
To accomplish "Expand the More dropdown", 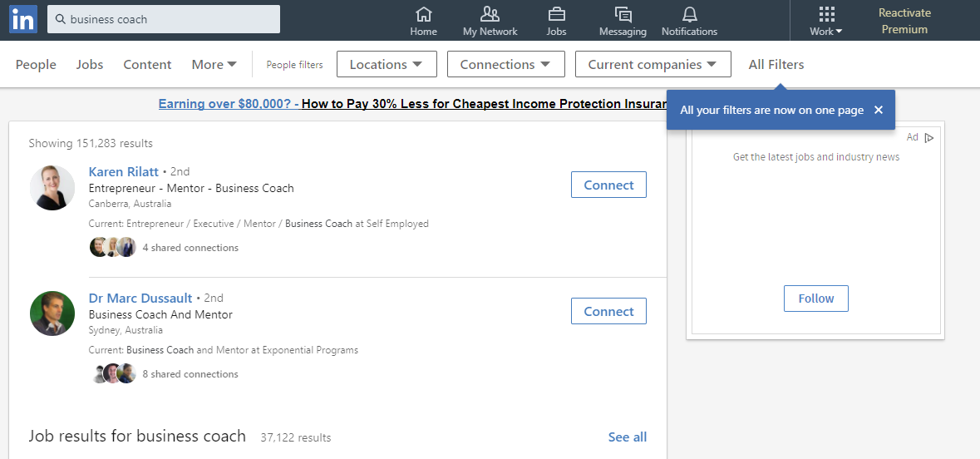I will pos(214,64).
